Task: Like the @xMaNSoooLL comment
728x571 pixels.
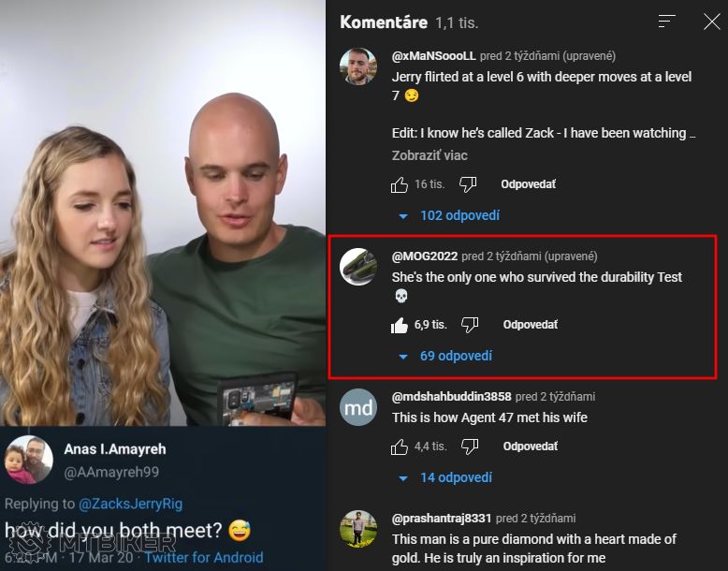Action: pos(400,184)
